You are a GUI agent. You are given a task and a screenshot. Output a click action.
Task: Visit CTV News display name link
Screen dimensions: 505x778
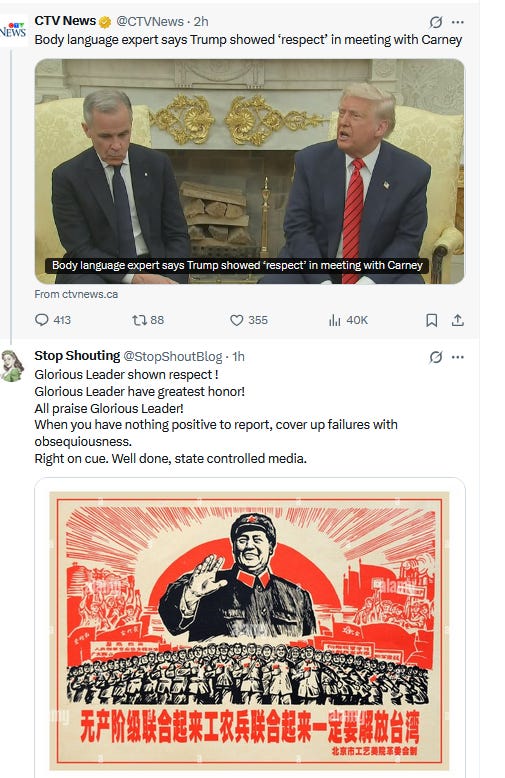pos(65,21)
